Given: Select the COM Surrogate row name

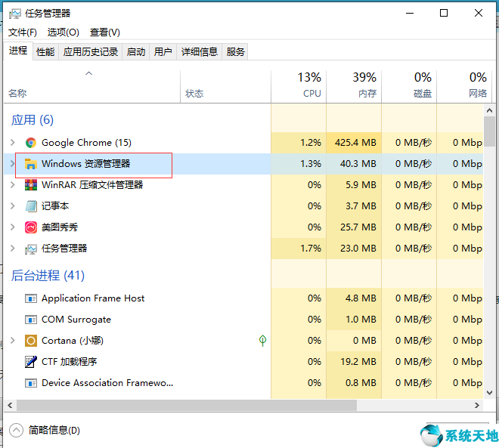Looking at the screenshot, I should point(76,320).
